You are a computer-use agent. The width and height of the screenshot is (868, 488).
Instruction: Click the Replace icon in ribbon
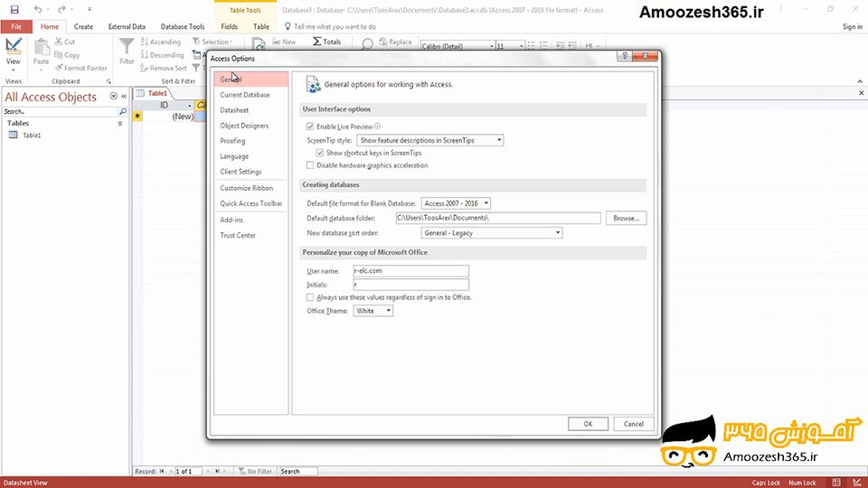383,42
